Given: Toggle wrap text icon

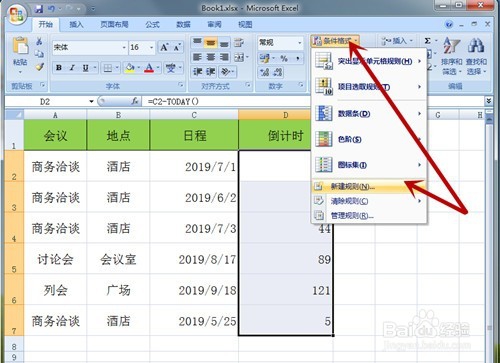Looking at the screenshot, I should (239, 42).
